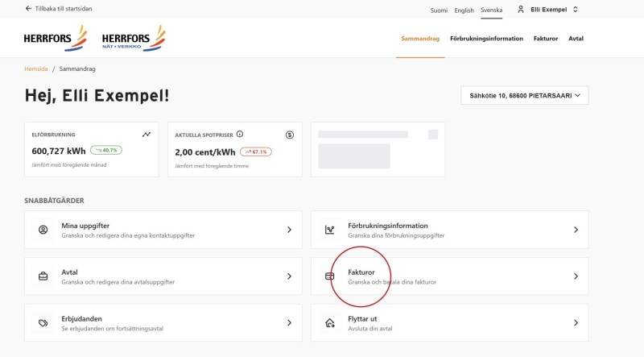Click the briefcase icon in Avtal tile

(43, 276)
